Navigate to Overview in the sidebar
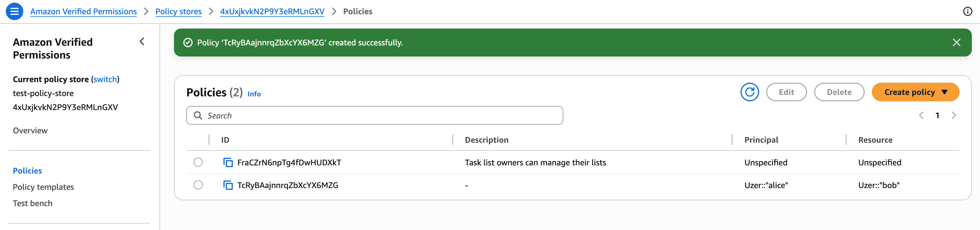The width and height of the screenshot is (980, 230). (31, 131)
